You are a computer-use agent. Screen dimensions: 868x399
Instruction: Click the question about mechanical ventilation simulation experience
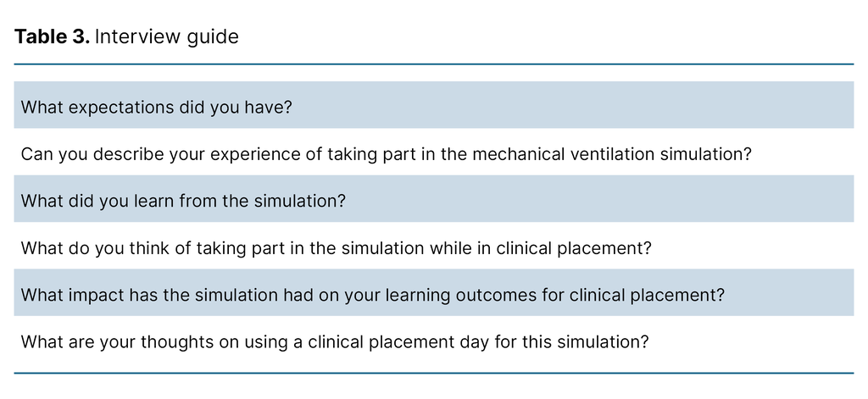386,155
